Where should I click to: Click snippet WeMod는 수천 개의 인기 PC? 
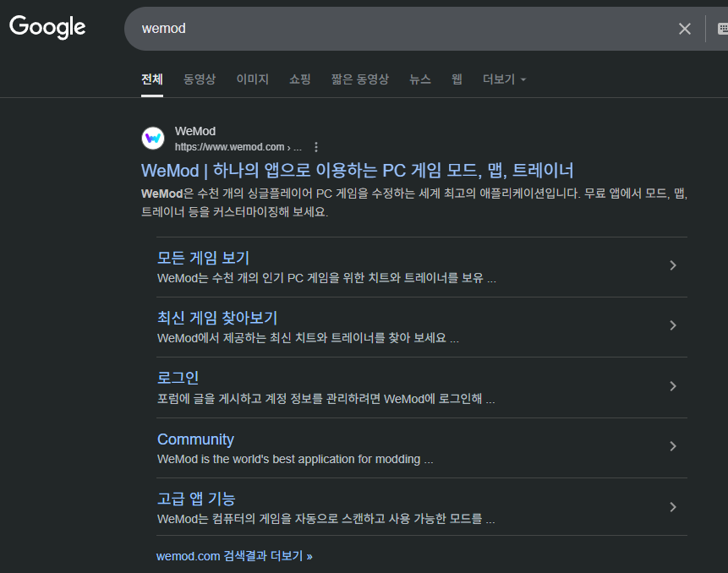tap(326, 278)
